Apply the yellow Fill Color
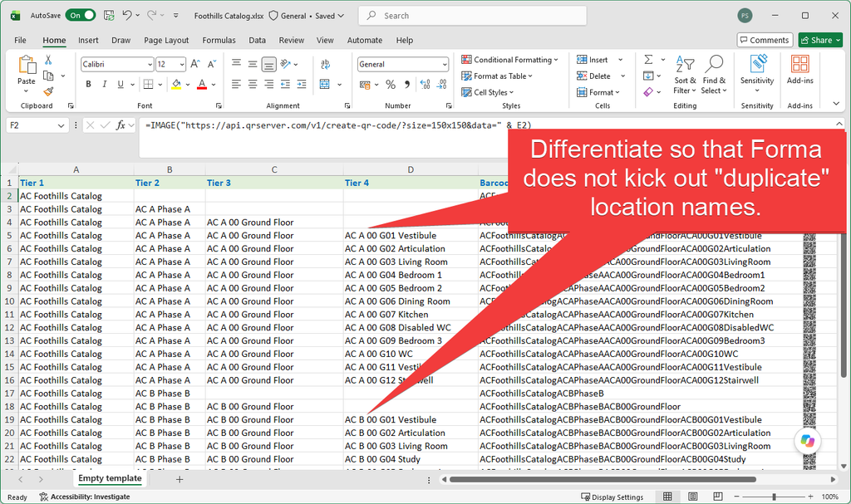The width and height of the screenshot is (851, 504). (x=176, y=84)
